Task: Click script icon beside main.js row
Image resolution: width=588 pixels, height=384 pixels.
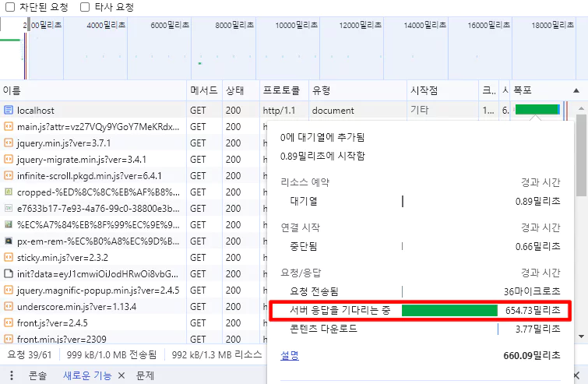Action: tap(9, 126)
